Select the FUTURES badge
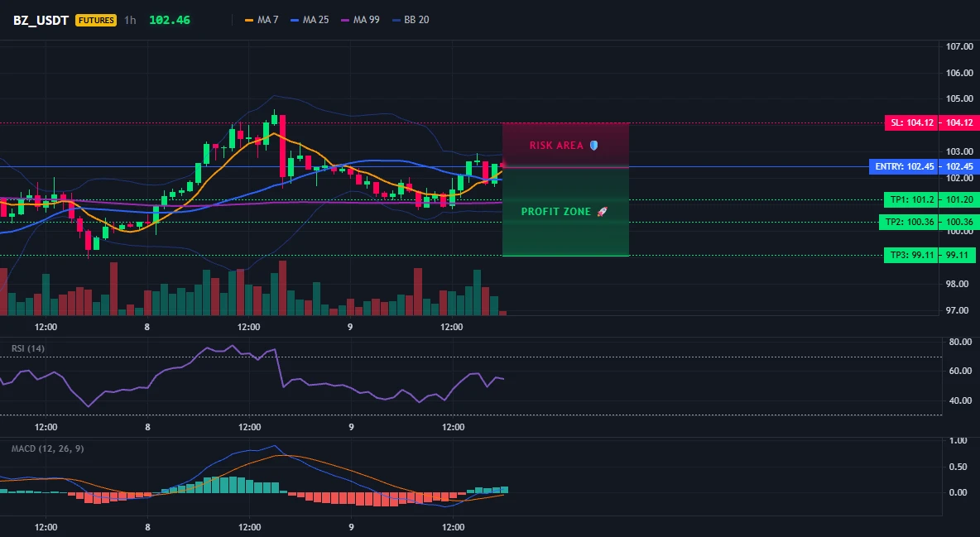980x537 pixels. coord(96,20)
